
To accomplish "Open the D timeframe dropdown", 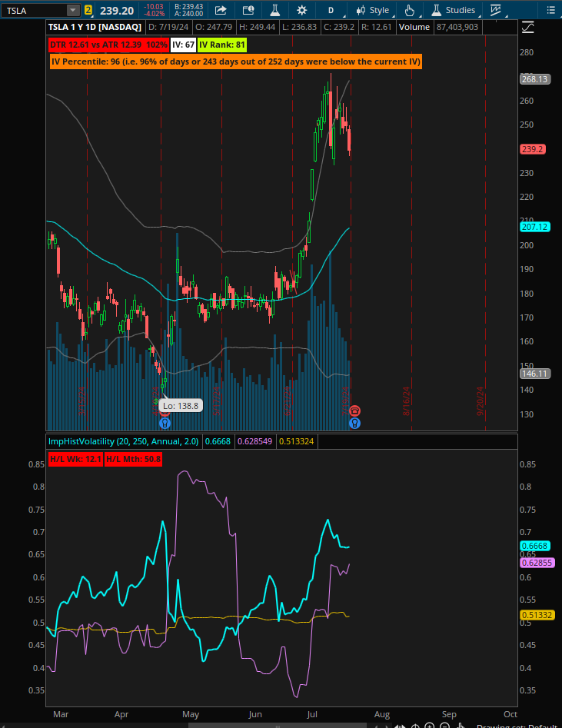I will (333, 10).
